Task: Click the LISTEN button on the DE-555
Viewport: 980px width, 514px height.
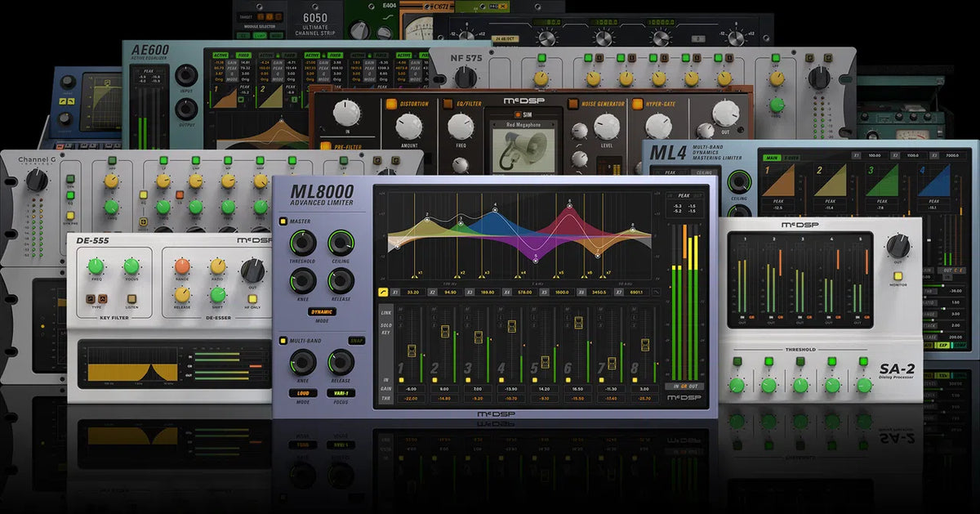Action: (x=132, y=300)
